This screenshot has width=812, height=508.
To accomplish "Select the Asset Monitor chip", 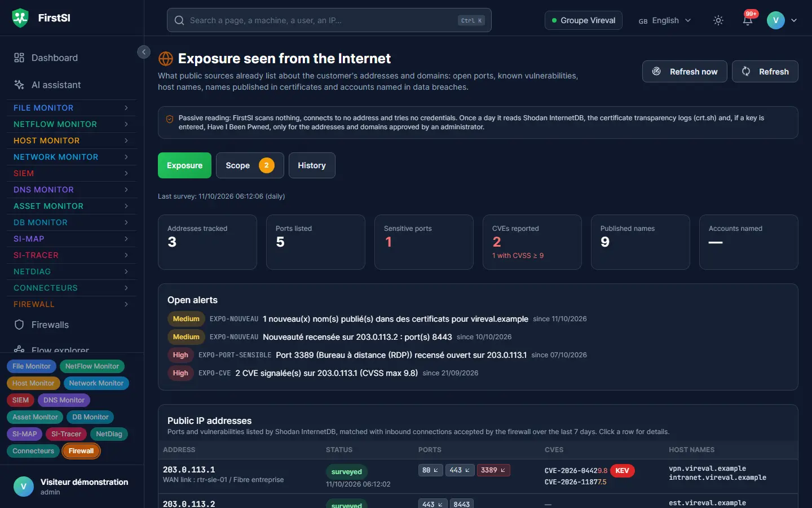I will [35, 417].
